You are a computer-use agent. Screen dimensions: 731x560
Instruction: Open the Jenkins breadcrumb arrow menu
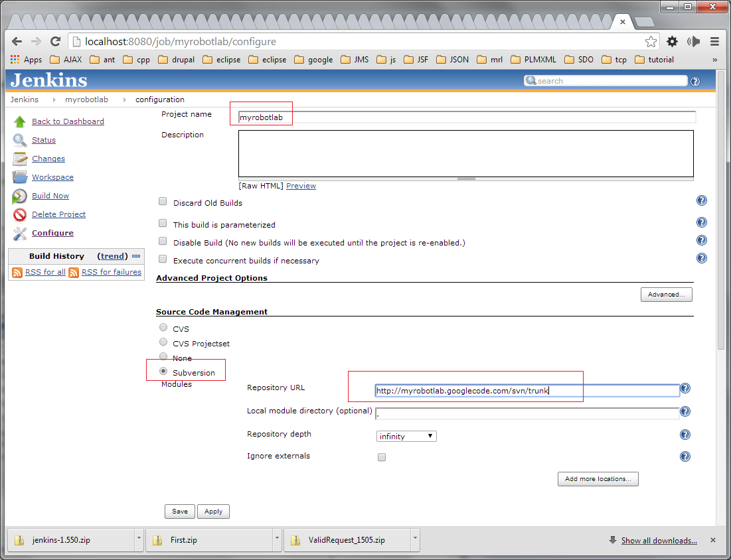point(54,100)
